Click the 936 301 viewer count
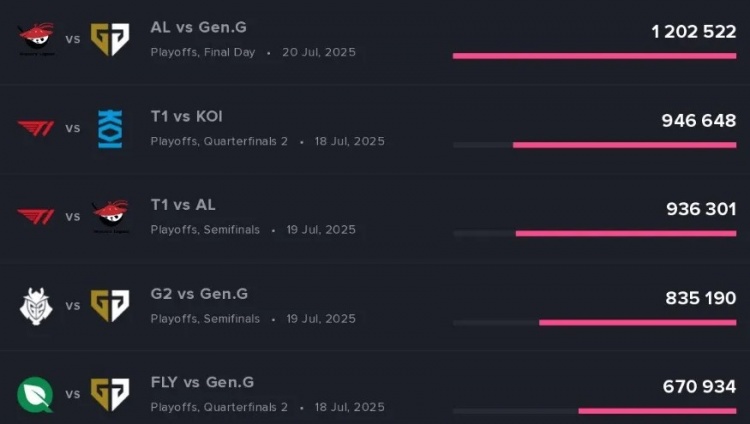Viewport: 750px width, 424px height. click(x=701, y=209)
